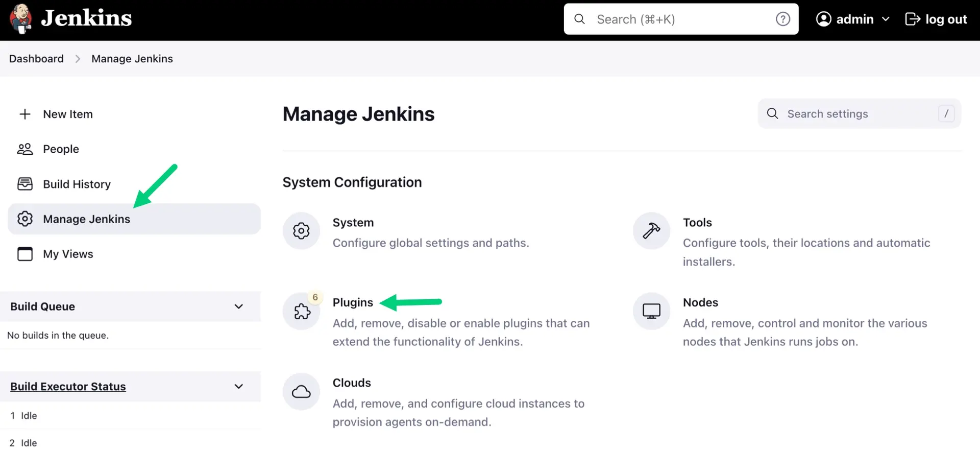This screenshot has height=449, width=980.
Task: Collapse the Build Queue section
Action: 238,306
